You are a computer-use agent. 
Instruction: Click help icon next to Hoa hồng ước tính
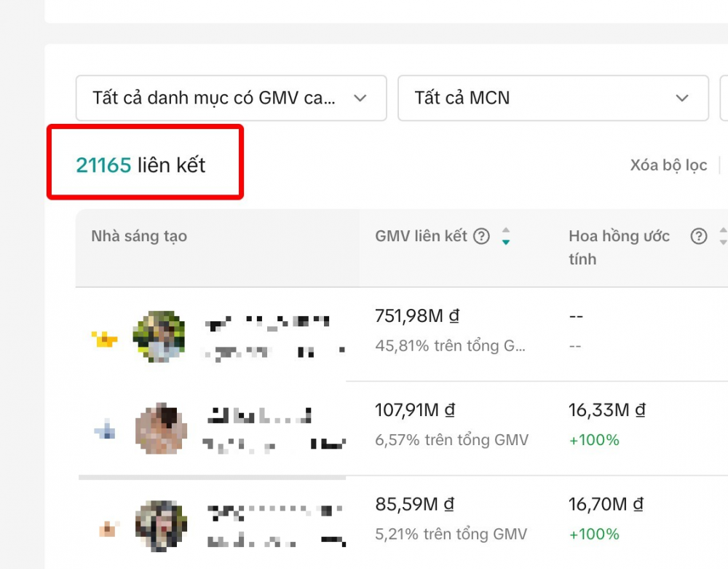[x=699, y=236]
